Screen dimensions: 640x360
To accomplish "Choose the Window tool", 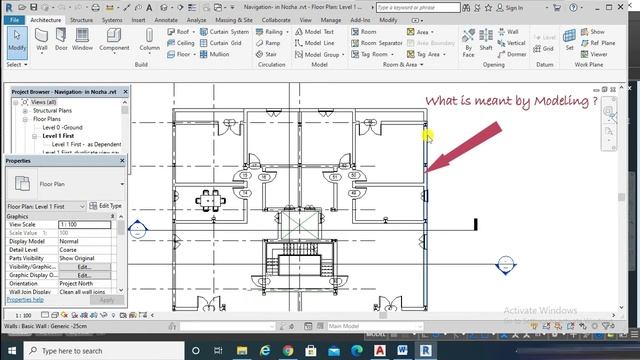I will point(82,40).
